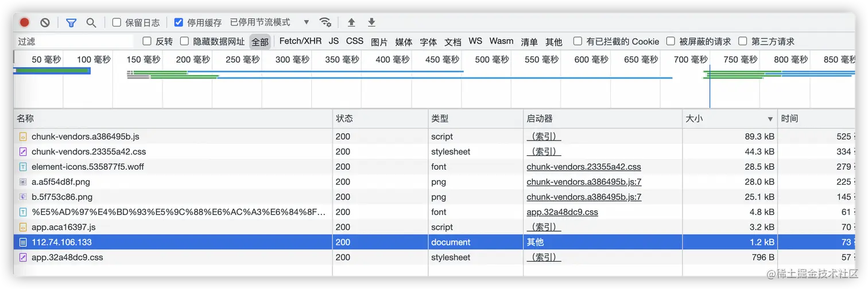This screenshot has width=868, height=289.
Task: Click app.aca16397.js file icon
Action: [23, 227]
